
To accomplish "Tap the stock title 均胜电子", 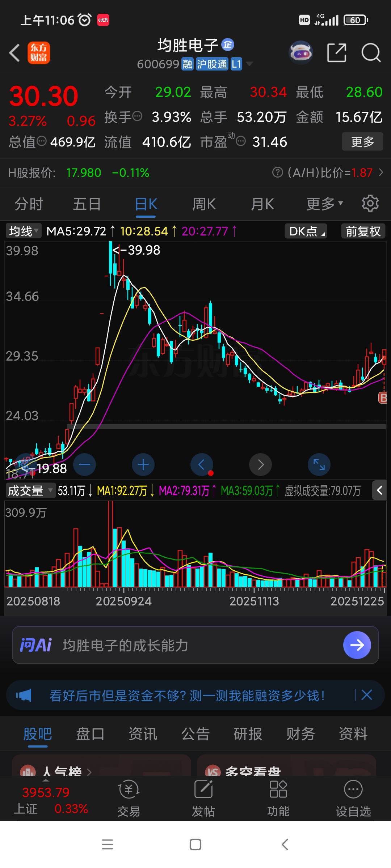I will pos(188,45).
